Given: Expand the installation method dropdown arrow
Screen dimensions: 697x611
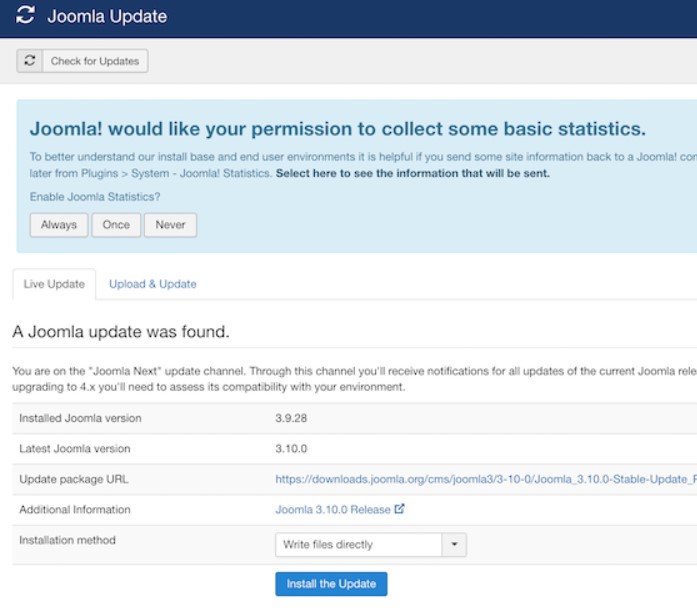Looking at the screenshot, I should point(454,544).
